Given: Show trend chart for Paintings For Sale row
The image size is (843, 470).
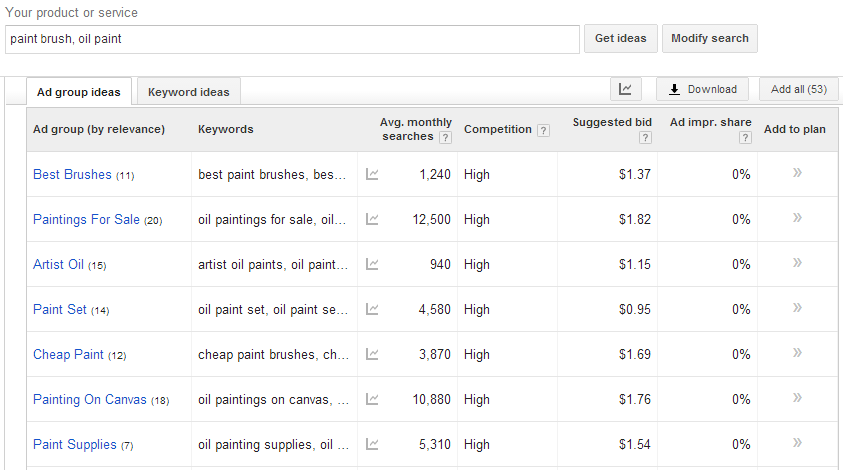Looking at the screenshot, I should pyautogui.click(x=372, y=219).
